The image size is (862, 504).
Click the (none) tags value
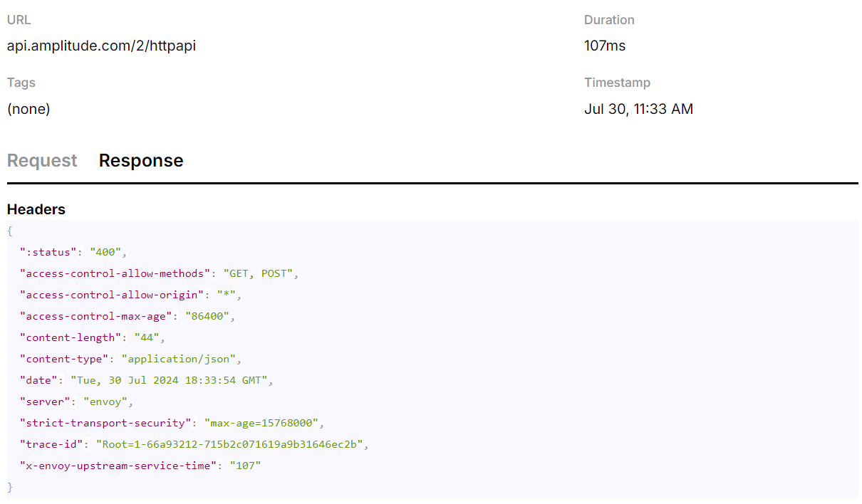(28, 109)
